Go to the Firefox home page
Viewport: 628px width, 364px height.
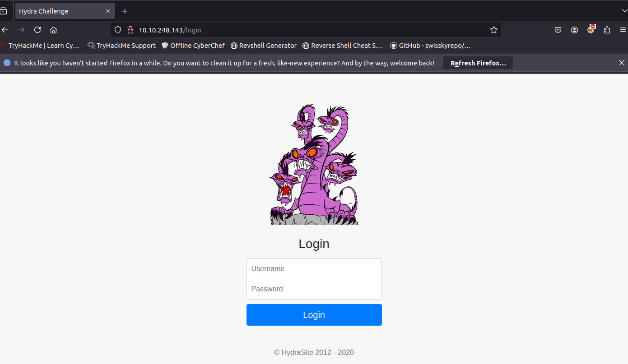click(53, 30)
